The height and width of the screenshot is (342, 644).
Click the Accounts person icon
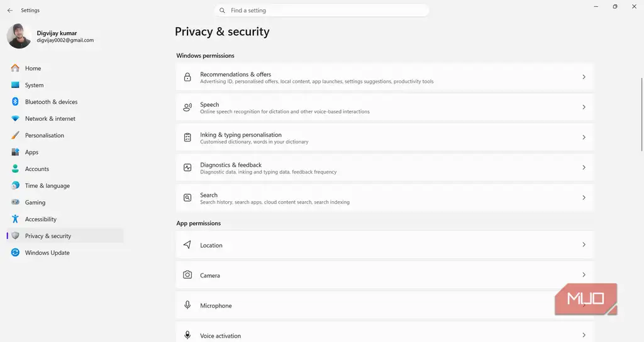click(x=15, y=168)
